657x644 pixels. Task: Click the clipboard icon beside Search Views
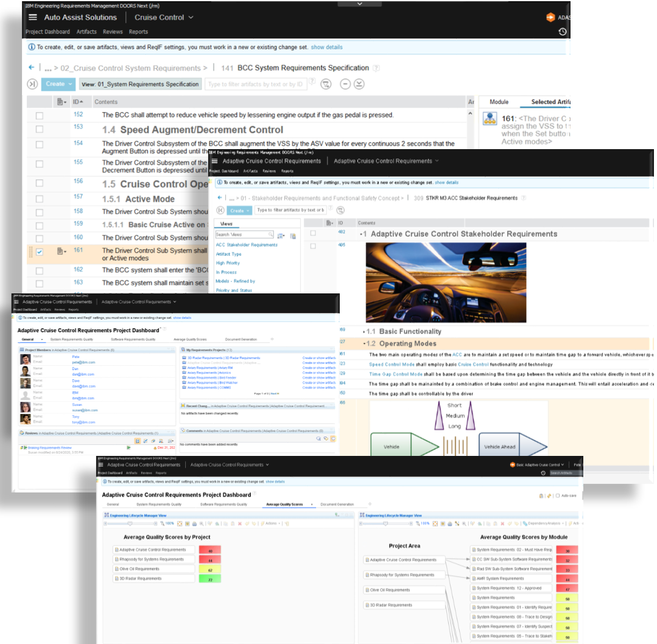tap(293, 236)
